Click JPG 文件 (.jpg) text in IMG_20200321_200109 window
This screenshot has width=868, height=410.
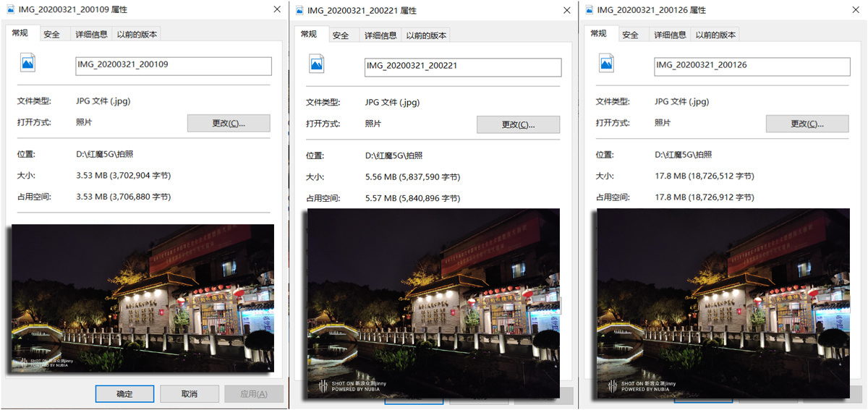point(103,101)
